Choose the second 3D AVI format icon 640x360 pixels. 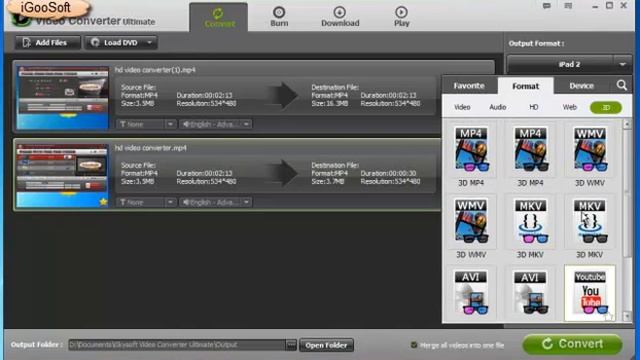coord(530,293)
